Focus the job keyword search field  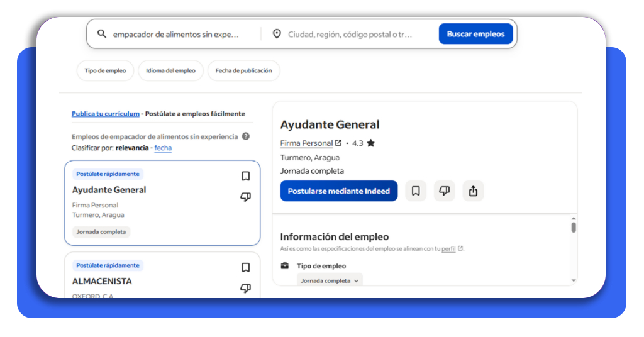pos(176,34)
